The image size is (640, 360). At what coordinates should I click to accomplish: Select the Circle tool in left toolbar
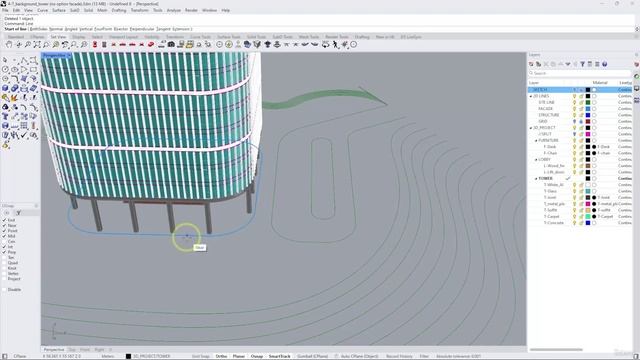5,69
